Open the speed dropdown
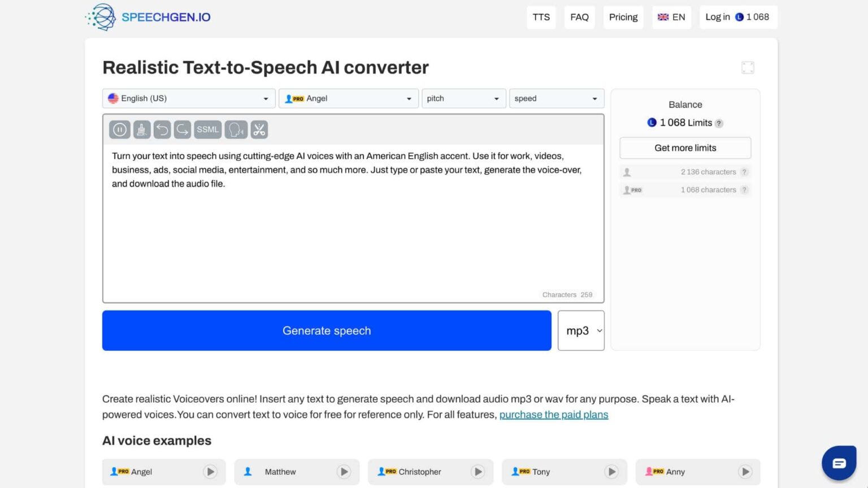 [556, 98]
